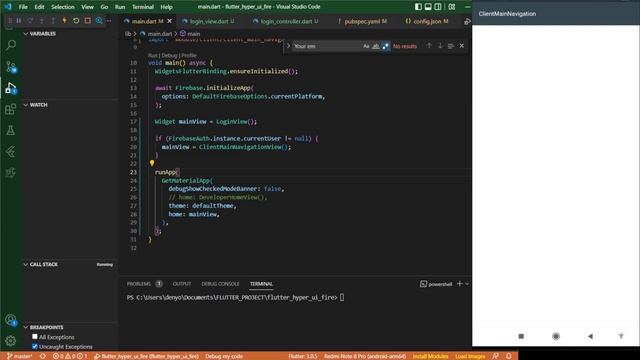
Task: Close the find widget
Action: (462, 46)
